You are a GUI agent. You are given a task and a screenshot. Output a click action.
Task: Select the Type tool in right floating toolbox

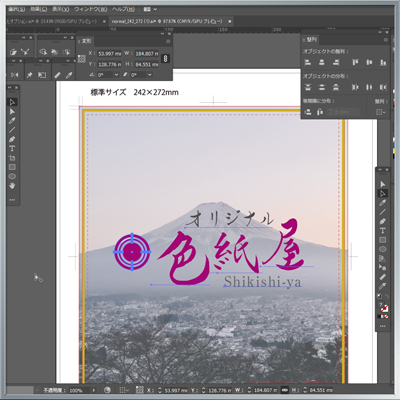coord(382,231)
